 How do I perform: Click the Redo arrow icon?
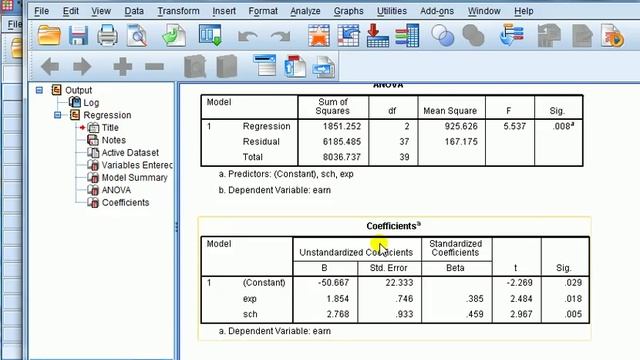(x=280, y=37)
